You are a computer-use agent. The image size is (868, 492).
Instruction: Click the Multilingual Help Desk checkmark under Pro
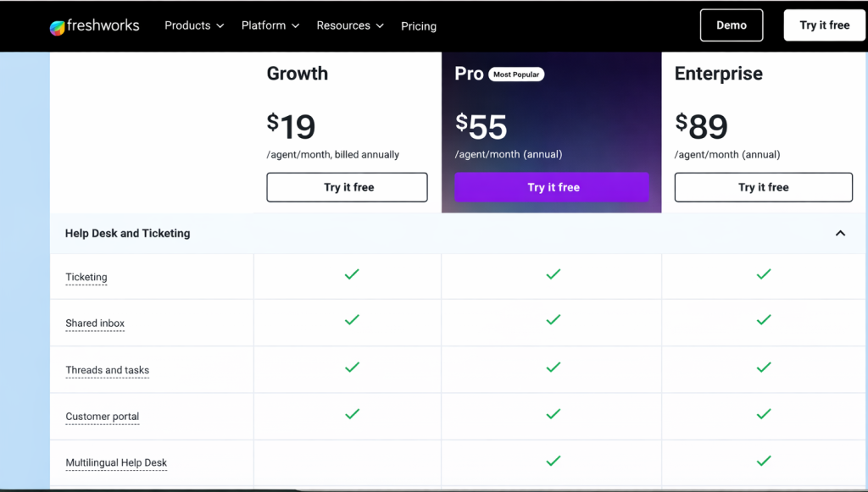pyautogui.click(x=552, y=461)
